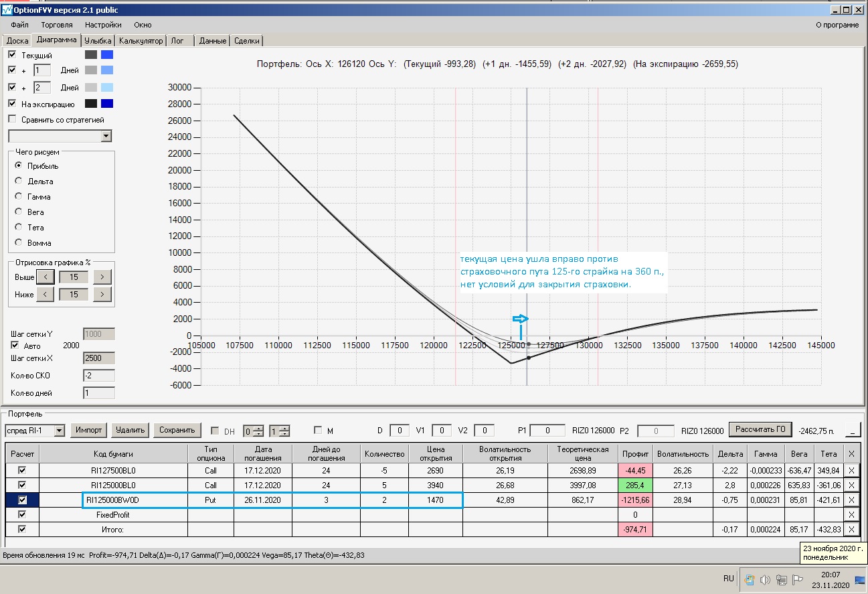Open the action center flag icon in tray
The height and width of the screenshot is (594, 868).
(798, 580)
